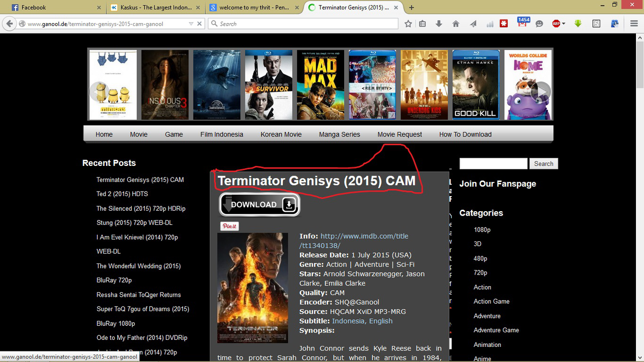Open the Movie Request menu item
Viewport: 644px width, 362px height.
(400, 134)
